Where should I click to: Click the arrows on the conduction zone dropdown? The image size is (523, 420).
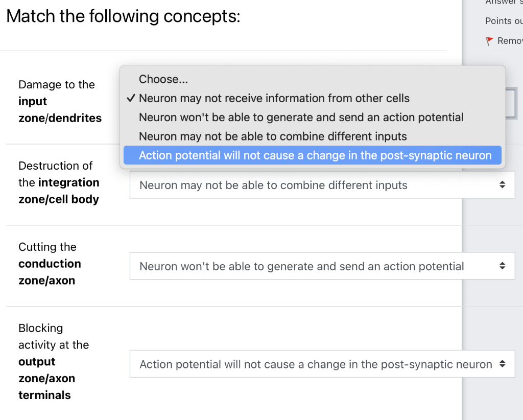point(503,266)
